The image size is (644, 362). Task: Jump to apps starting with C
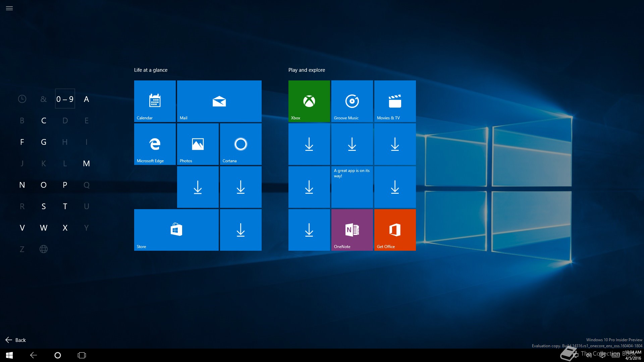[x=44, y=120]
